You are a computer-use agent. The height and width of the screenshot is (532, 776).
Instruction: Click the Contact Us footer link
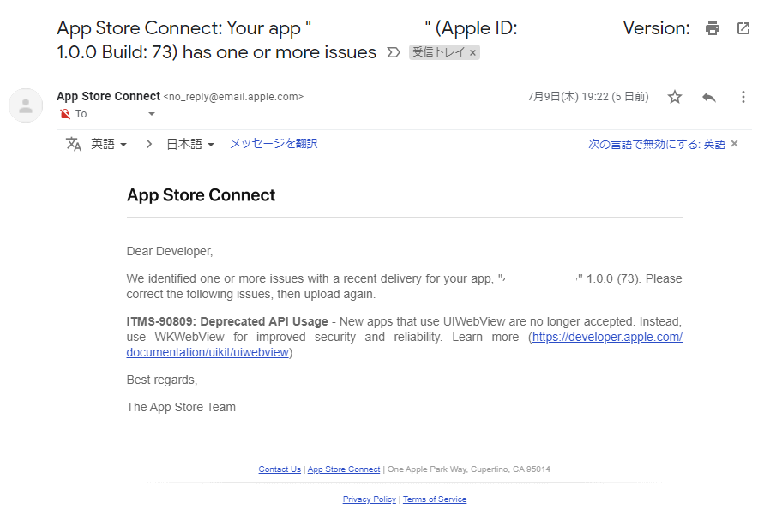coord(280,469)
